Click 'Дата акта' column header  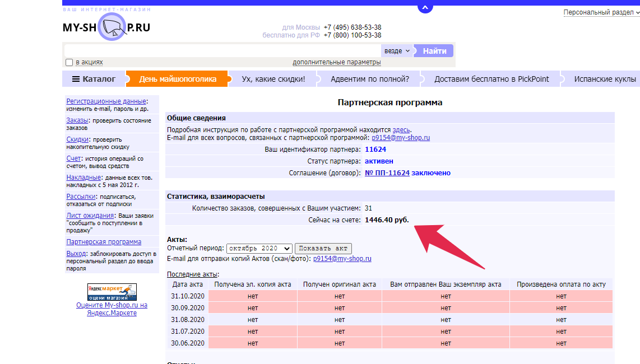pos(188,284)
